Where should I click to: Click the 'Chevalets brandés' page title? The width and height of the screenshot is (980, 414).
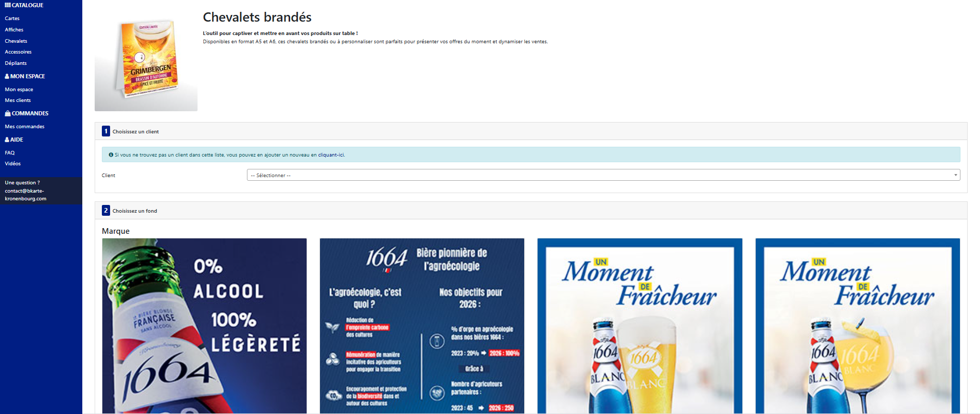coord(257,17)
